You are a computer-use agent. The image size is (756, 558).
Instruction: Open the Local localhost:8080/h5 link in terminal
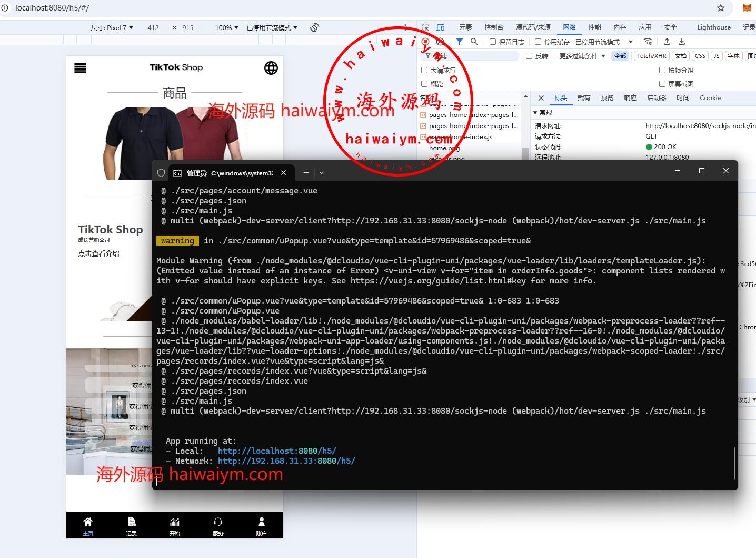pos(277,451)
